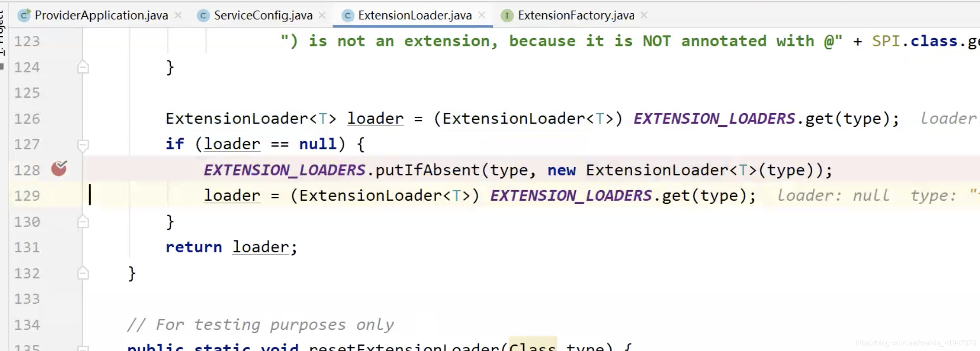This screenshot has width=980, height=351.
Task: Switch to ServiceConfig.java tab
Action: (x=263, y=15)
